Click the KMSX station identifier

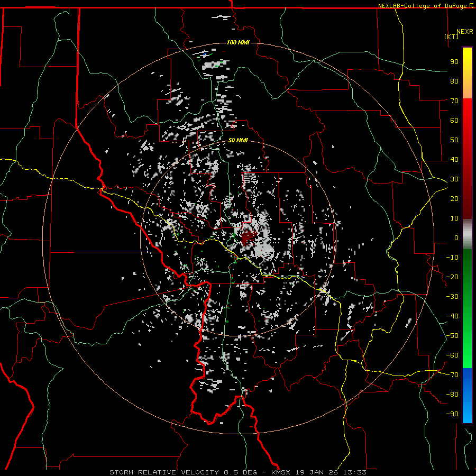pyautogui.click(x=281, y=472)
